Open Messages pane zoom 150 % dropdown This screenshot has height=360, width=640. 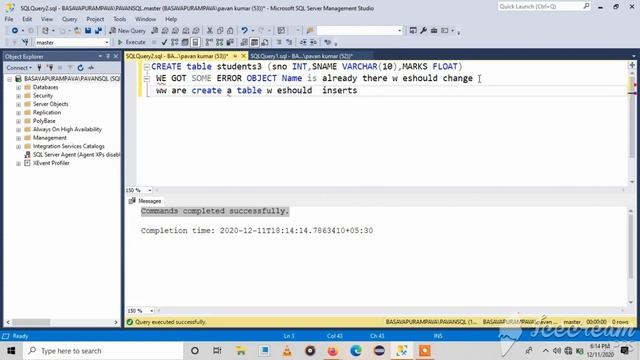pos(151,311)
